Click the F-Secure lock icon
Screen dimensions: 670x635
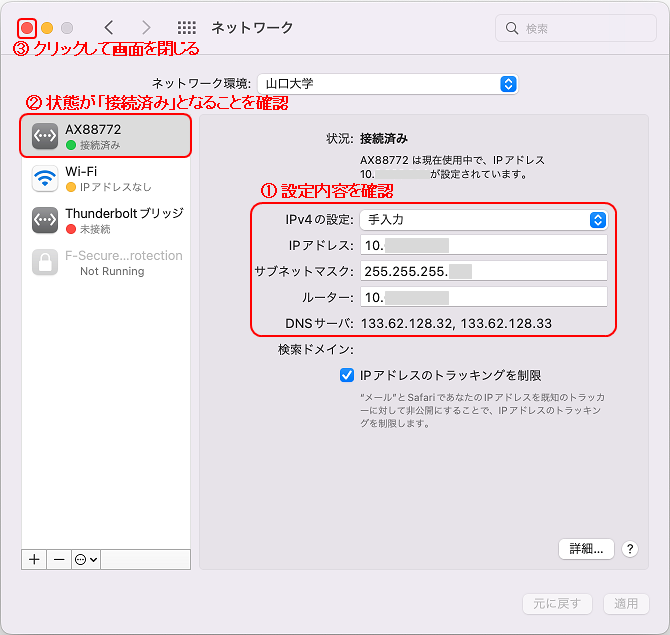[x=45, y=262]
